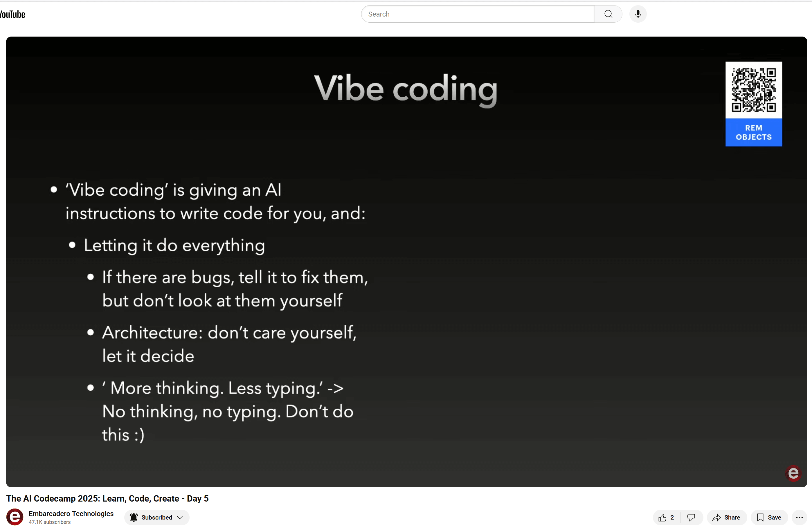Click the QR code on the slide
This screenshot has width=812, height=530.
coord(753,90)
